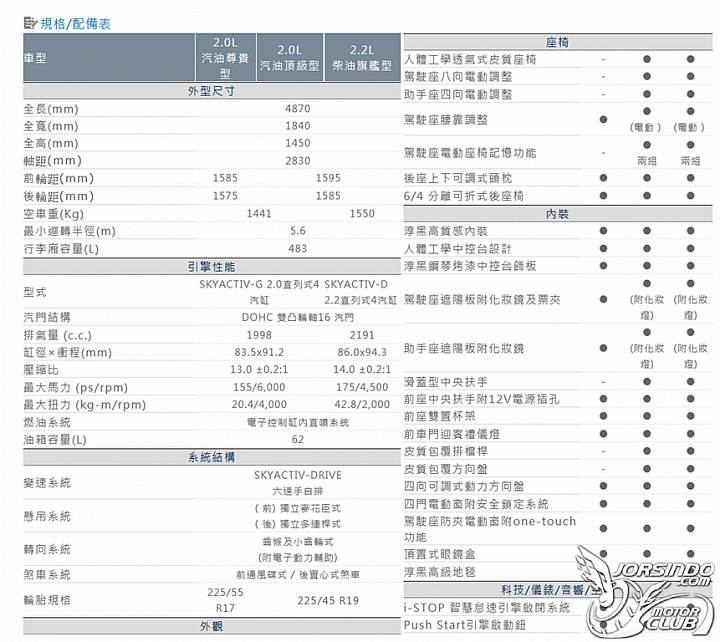Select the turning radius value 5.6
Screen dimensions: 720x642
click(298, 231)
